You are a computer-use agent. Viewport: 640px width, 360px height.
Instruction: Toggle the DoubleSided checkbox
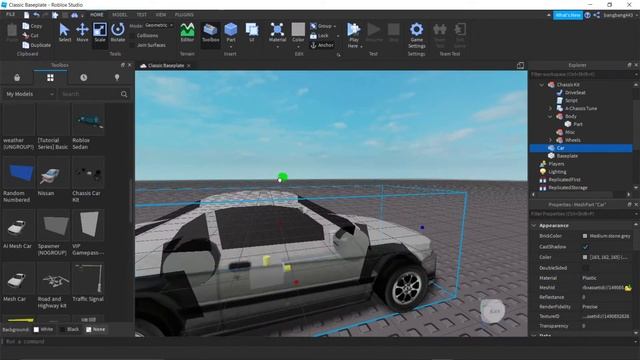click(x=585, y=268)
